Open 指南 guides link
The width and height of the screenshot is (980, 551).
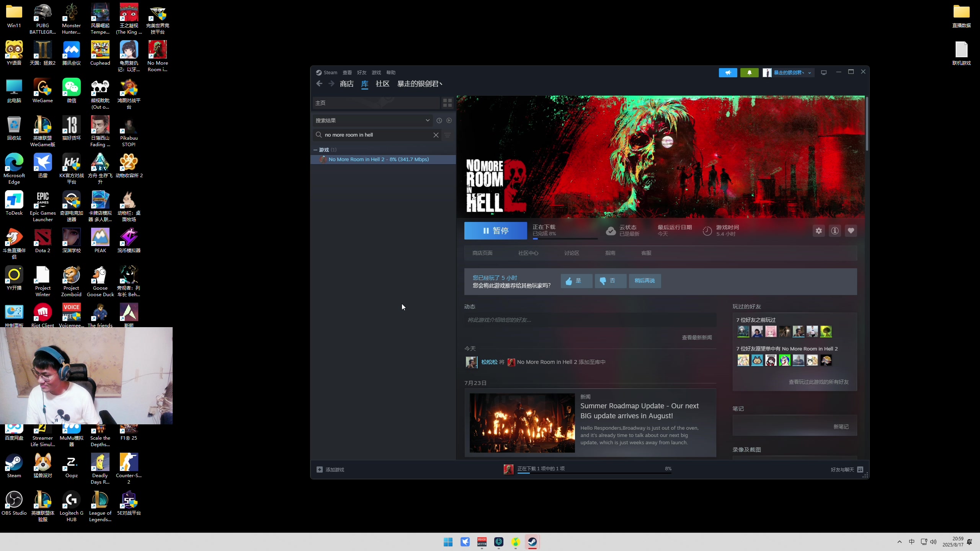[610, 253]
